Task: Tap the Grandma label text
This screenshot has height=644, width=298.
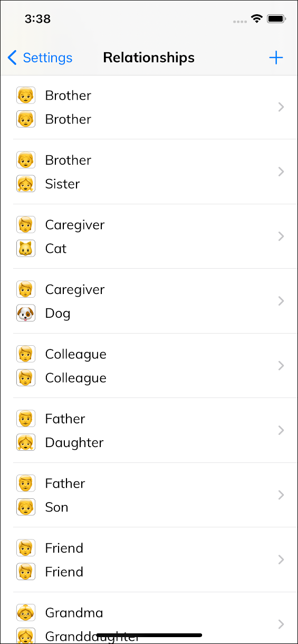Action: click(x=74, y=613)
